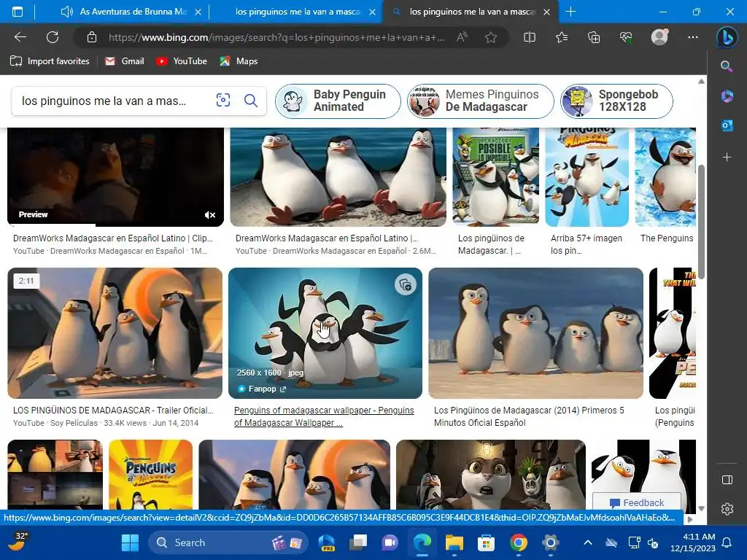Switch to the As Aventuras de Brunna tab
Image resolution: width=747 pixels, height=560 pixels.
(133, 12)
